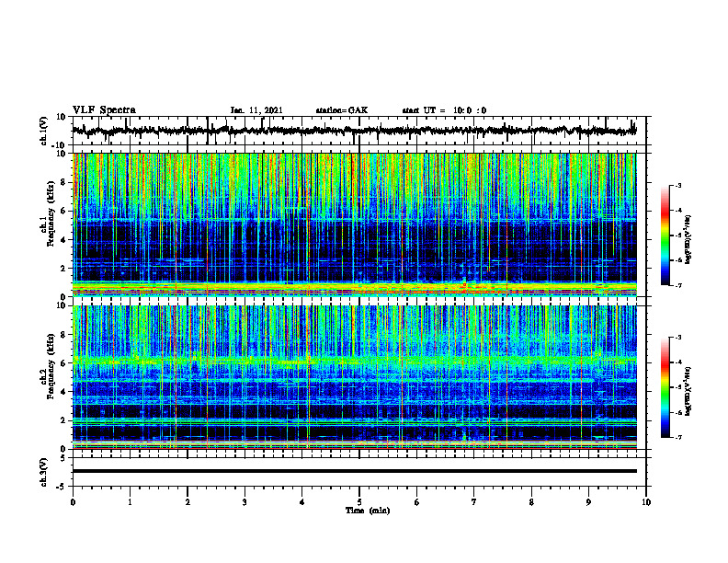The height and width of the screenshot is (563, 728).
Task: Click time axis tick label "2"
Action: click(188, 502)
